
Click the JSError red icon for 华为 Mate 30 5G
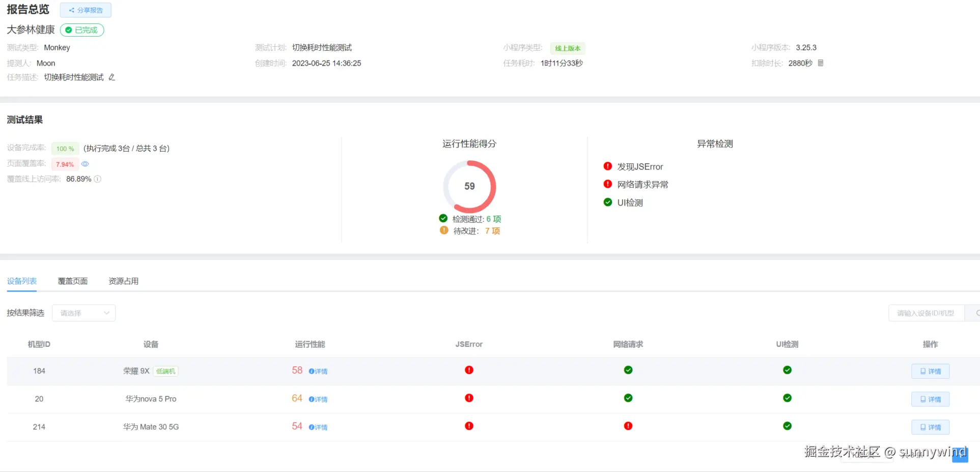point(469,426)
